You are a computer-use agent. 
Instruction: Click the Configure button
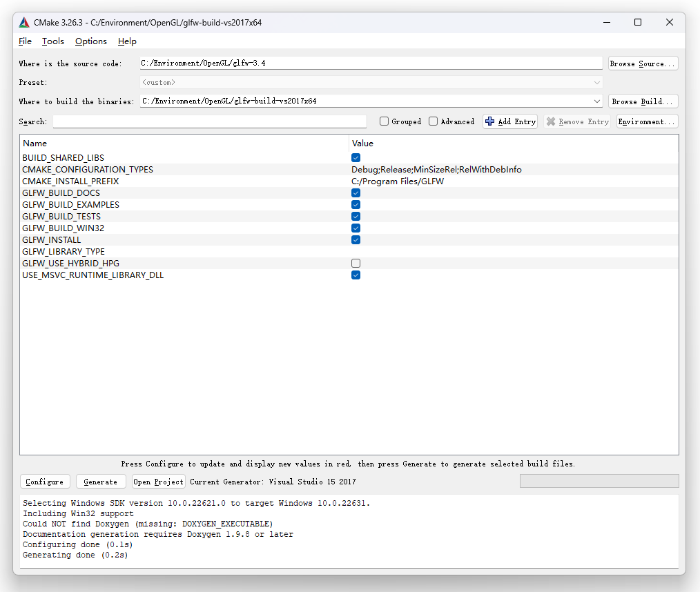tap(45, 482)
